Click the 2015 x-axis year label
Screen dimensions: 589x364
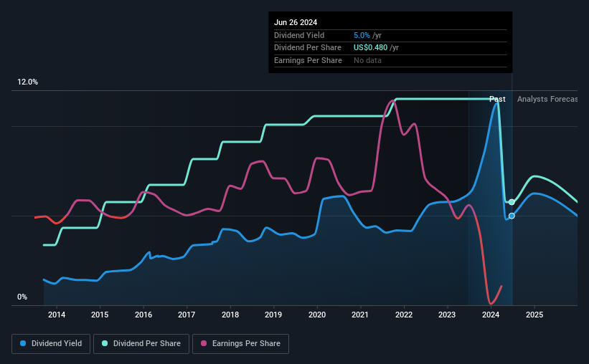[100, 315]
